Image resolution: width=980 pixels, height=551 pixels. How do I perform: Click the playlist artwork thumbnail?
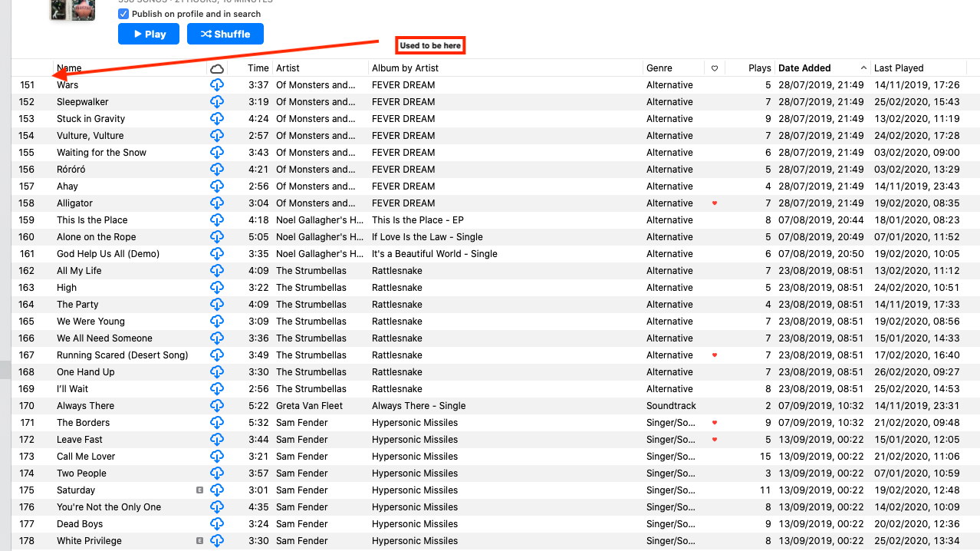tap(72, 10)
